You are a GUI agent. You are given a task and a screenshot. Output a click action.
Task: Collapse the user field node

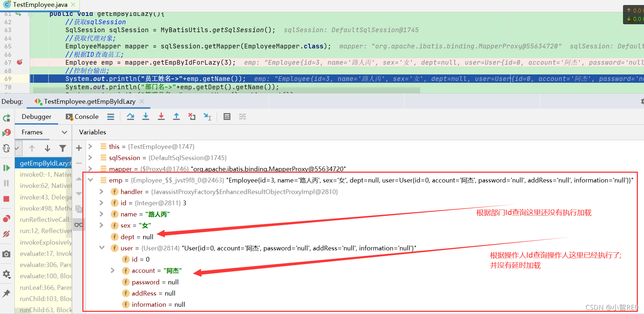102,248
